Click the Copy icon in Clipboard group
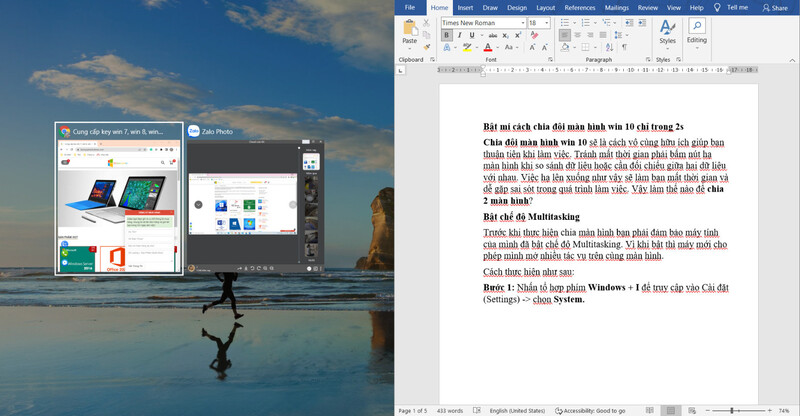This screenshot has height=416, width=800. click(x=426, y=35)
